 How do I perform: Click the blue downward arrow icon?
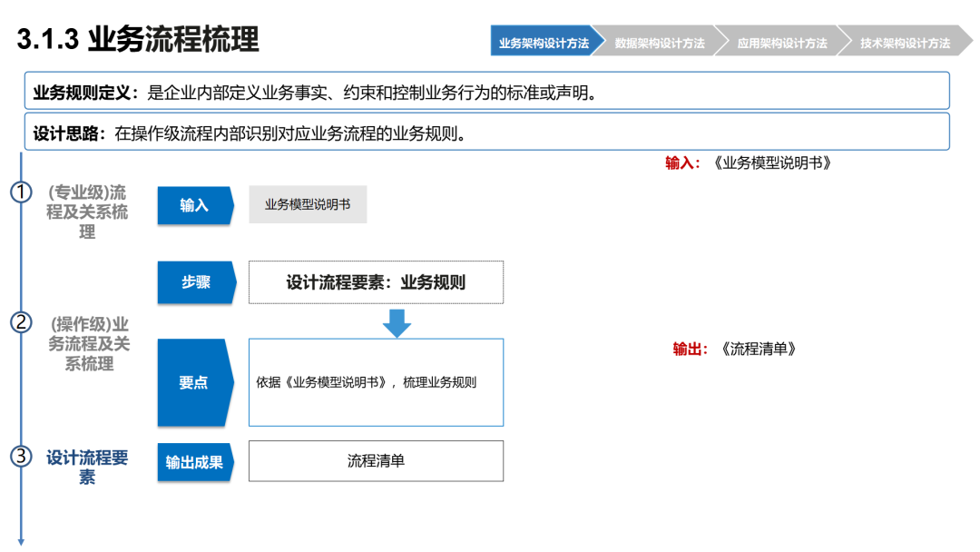tap(397, 323)
